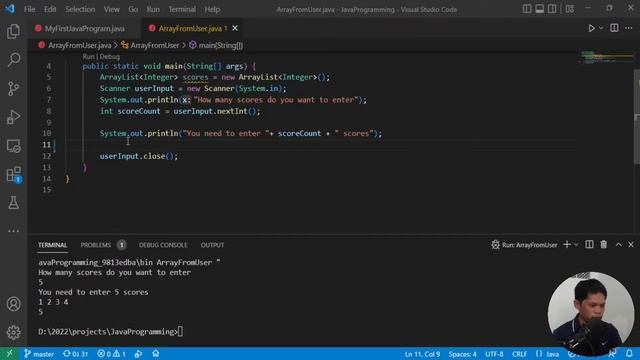The height and width of the screenshot is (360, 640).
Task: Click the home icon in status bar
Action: coord(156,353)
